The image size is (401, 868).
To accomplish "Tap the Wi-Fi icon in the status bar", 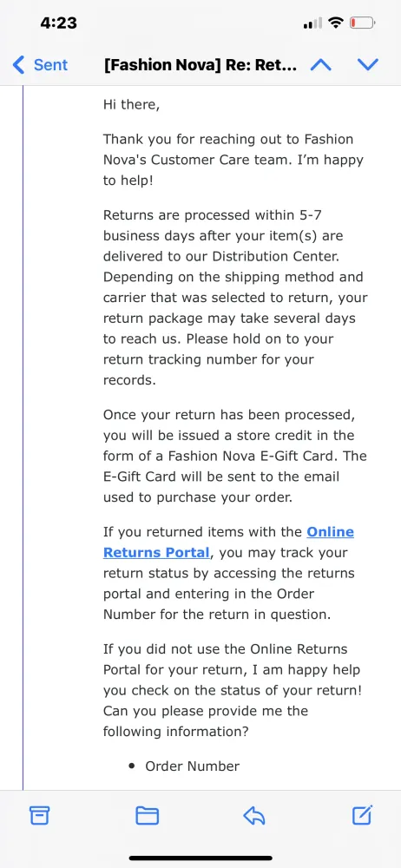I will (335, 23).
